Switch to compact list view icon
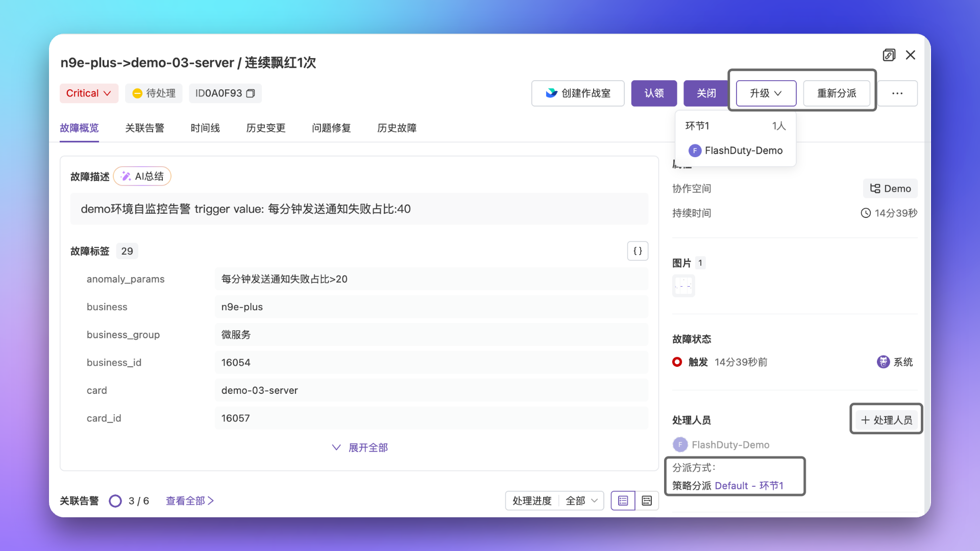This screenshot has height=551, width=980. click(646, 500)
